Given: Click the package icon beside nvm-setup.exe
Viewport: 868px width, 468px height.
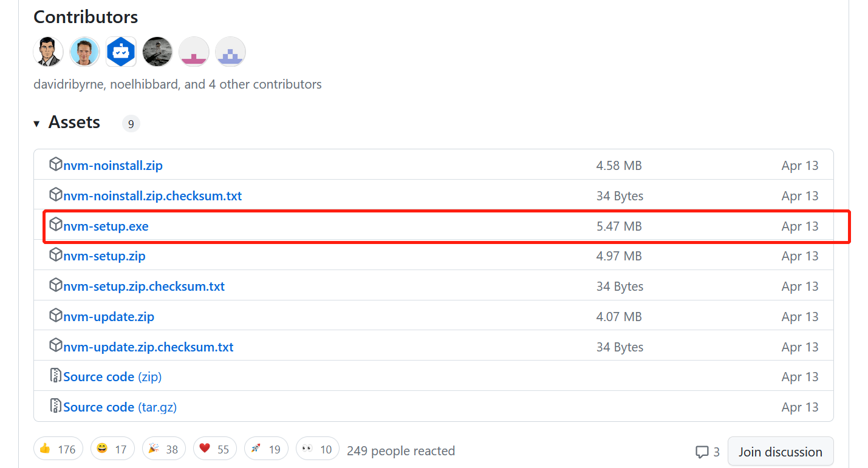Looking at the screenshot, I should click(x=55, y=225).
